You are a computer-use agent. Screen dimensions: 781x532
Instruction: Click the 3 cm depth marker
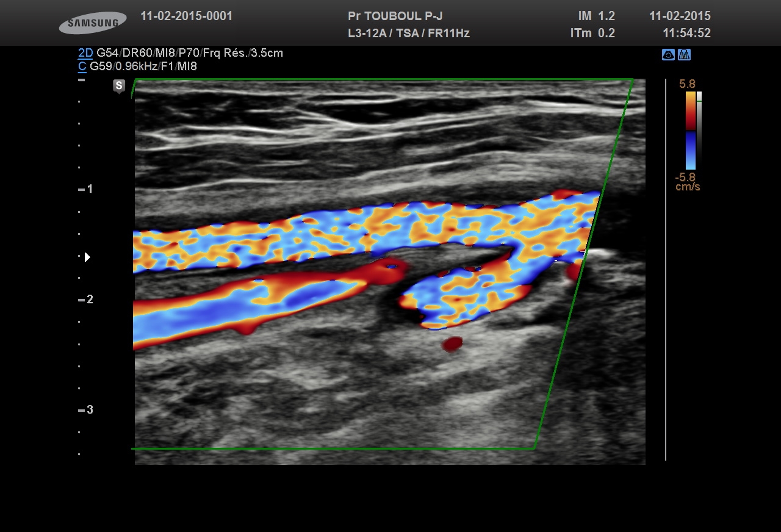89,410
